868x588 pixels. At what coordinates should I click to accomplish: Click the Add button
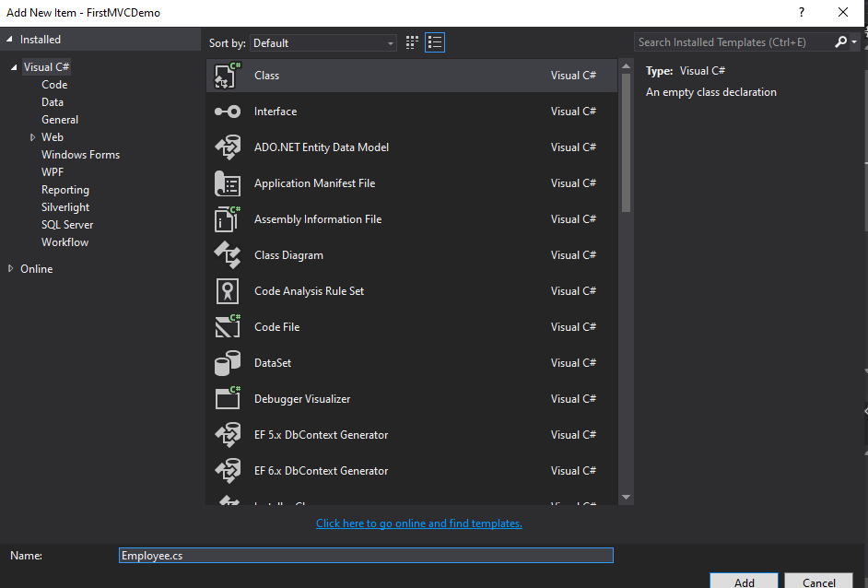[744, 582]
